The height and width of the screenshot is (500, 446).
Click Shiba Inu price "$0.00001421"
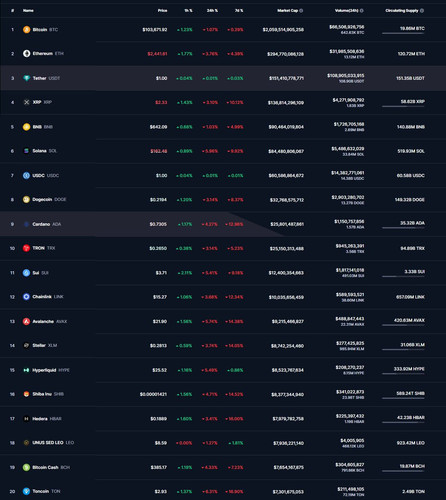click(x=153, y=394)
